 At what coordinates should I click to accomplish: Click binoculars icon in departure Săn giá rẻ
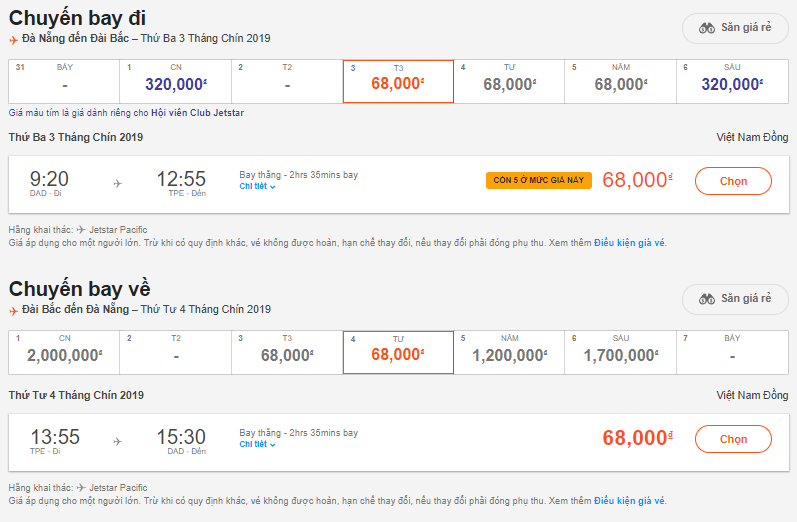click(x=707, y=28)
